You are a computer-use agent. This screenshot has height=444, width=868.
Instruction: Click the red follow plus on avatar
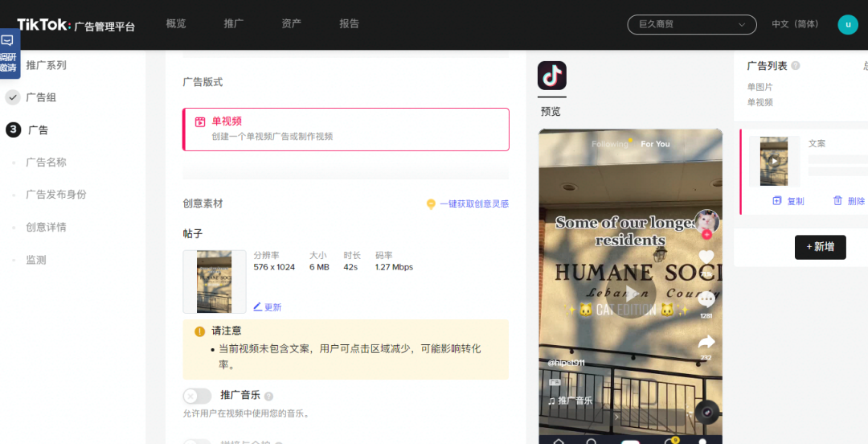pos(706,235)
